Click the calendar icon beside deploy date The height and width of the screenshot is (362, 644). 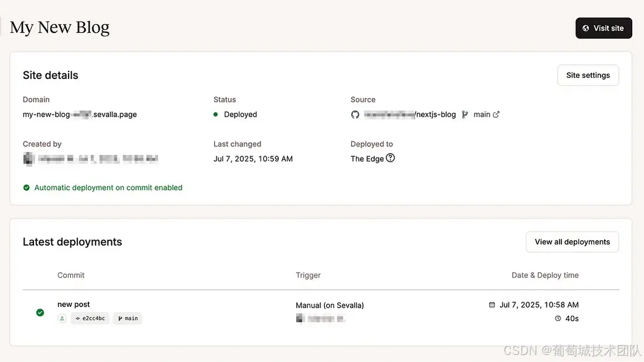pyautogui.click(x=492, y=305)
